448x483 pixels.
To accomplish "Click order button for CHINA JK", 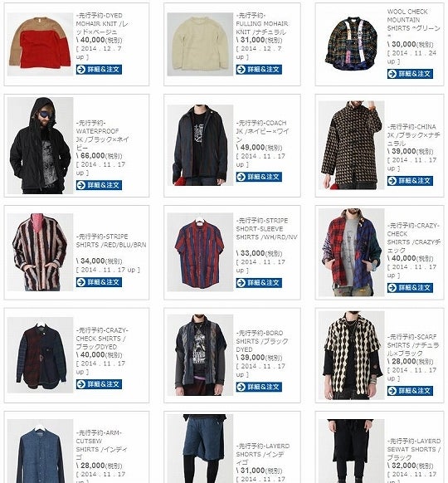I will pyautogui.click(x=410, y=181).
